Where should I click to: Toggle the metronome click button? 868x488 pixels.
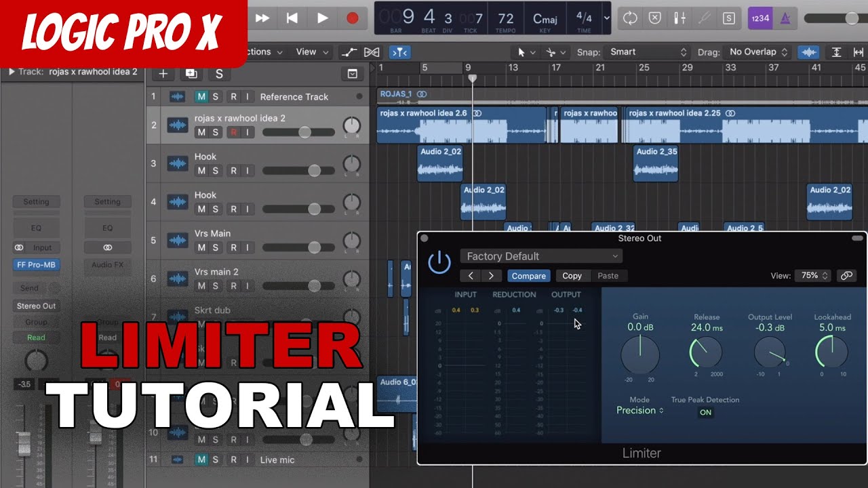pyautogui.click(x=785, y=18)
